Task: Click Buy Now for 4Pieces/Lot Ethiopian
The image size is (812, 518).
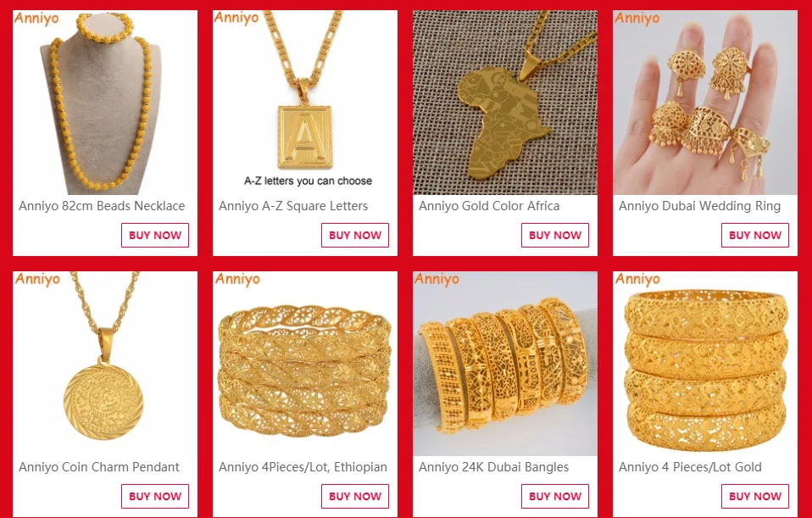Action: pos(355,496)
